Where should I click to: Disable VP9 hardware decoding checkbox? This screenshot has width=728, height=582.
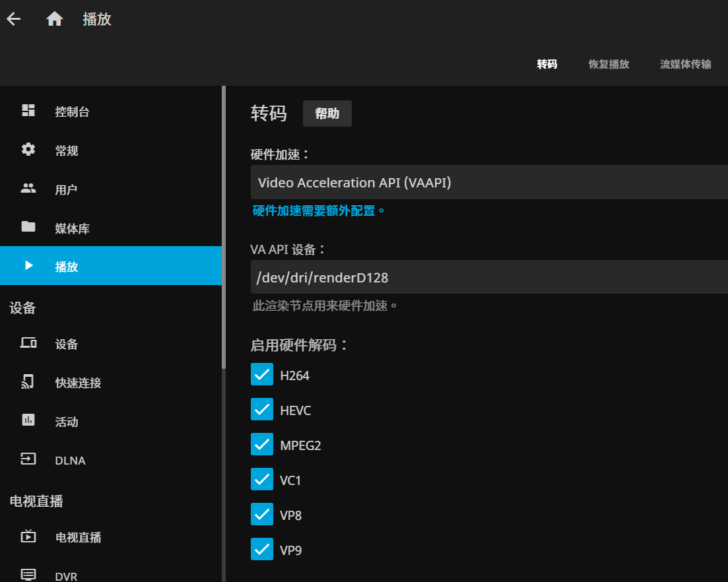point(262,550)
